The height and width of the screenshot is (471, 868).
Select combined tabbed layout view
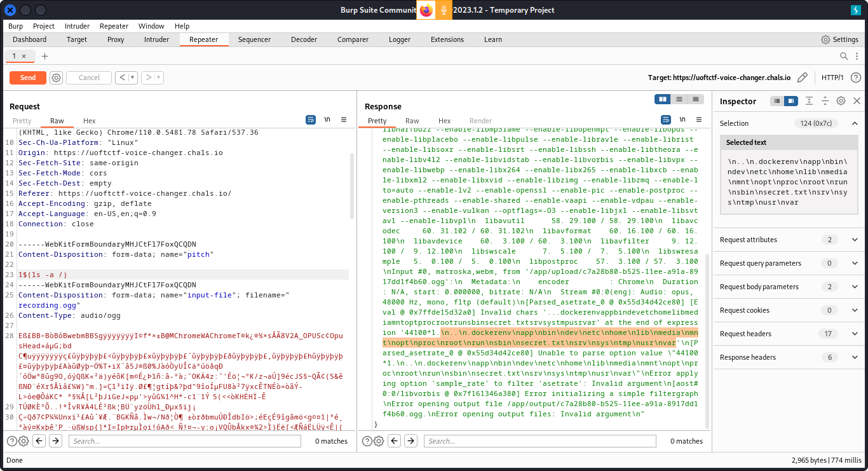pos(696,99)
